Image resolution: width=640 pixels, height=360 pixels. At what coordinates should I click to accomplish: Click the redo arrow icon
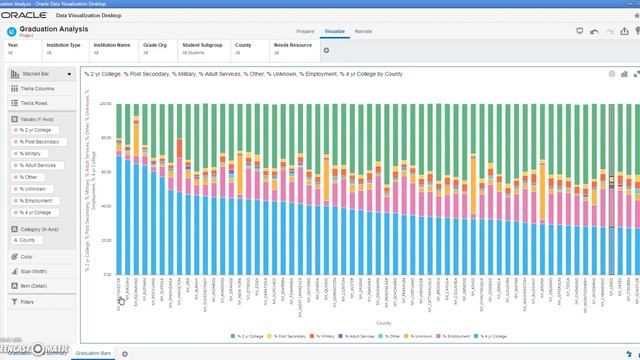click(609, 31)
